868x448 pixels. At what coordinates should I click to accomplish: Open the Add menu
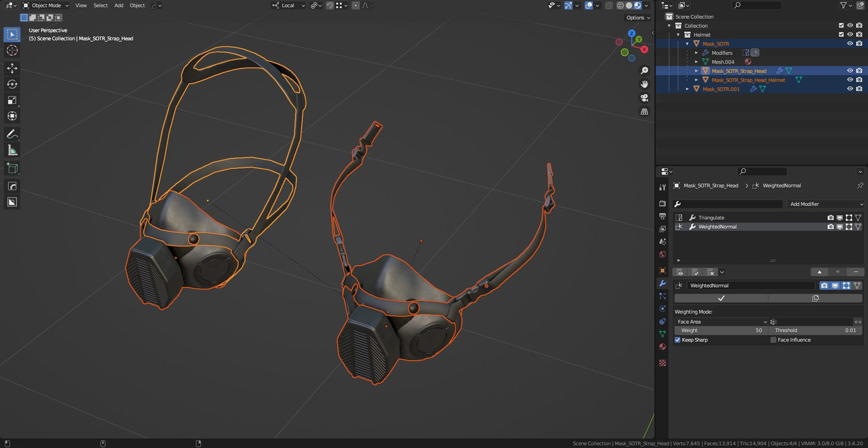118,5
